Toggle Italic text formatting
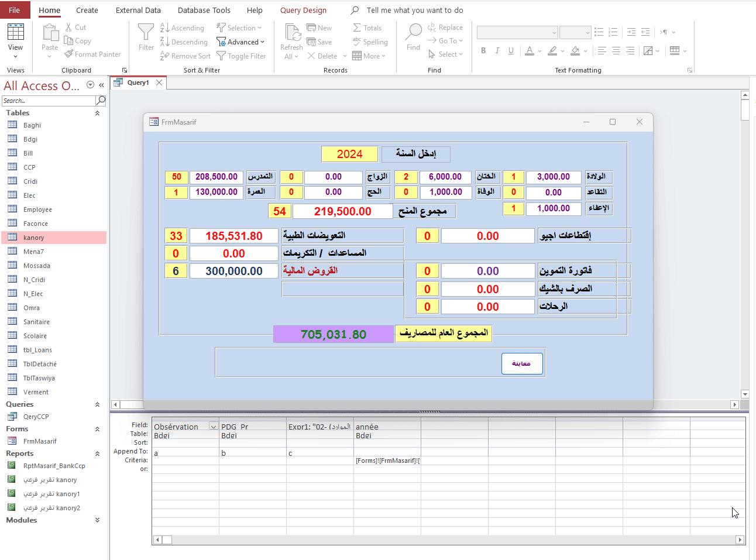This screenshot has width=756, height=560. coord(497,51)
